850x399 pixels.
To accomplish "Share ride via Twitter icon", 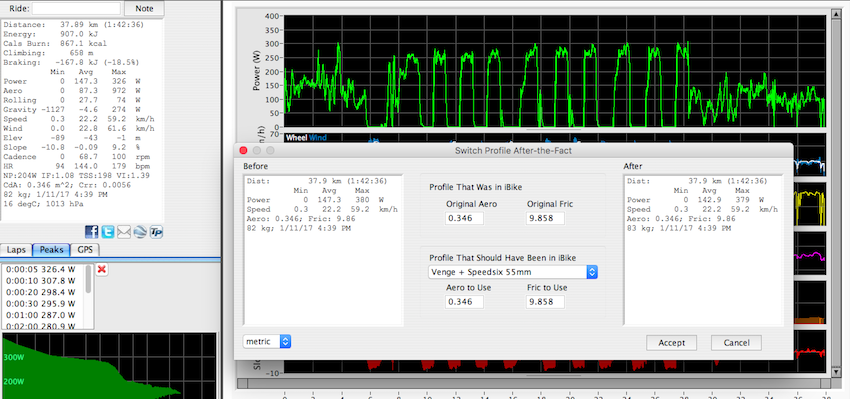I will point(108,233).
